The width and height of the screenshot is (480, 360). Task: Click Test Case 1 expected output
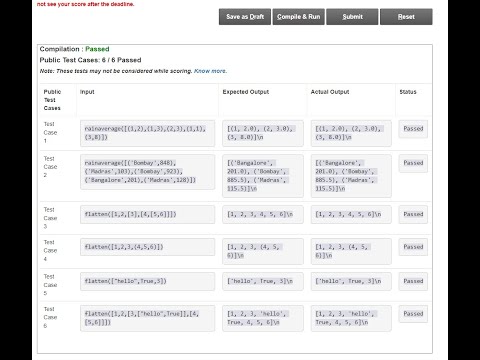tap(263, 133)
